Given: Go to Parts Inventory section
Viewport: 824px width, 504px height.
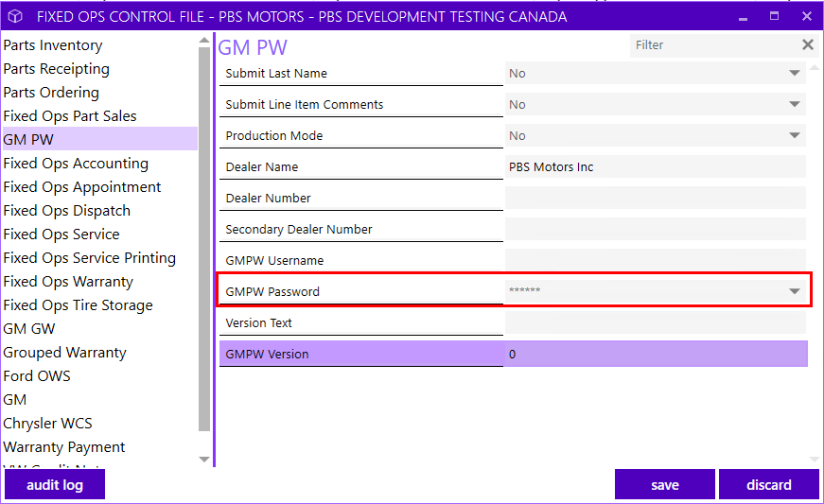Looking at the screenshot, I should (53, 45).
